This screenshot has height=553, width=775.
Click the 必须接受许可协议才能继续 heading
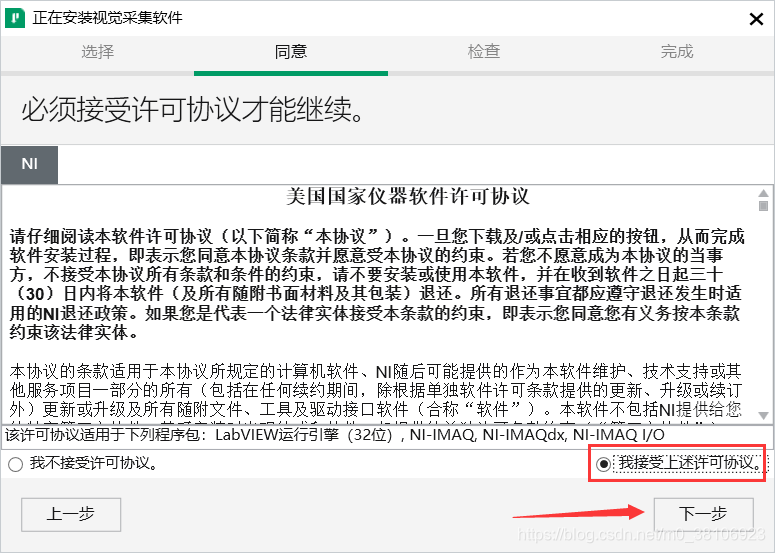tap(194, 109)
